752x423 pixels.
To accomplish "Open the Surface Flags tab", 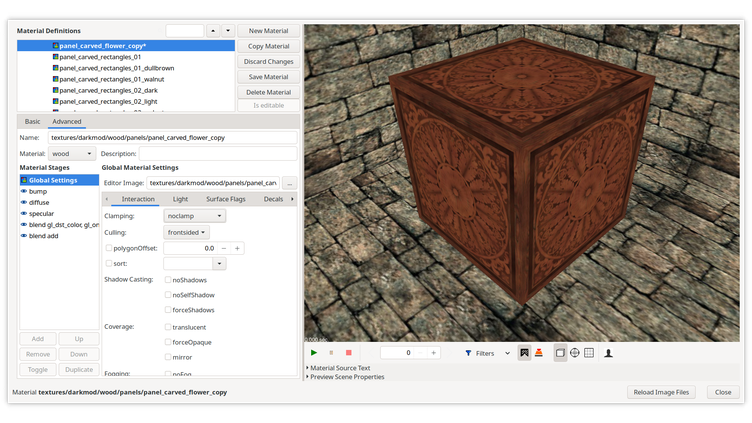I will pos(225,199).
